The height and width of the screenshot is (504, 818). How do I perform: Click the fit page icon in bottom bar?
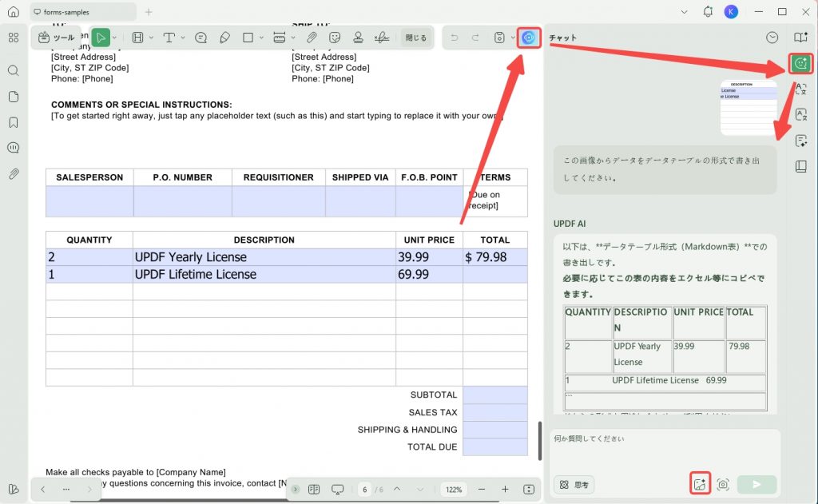point(529,490)
